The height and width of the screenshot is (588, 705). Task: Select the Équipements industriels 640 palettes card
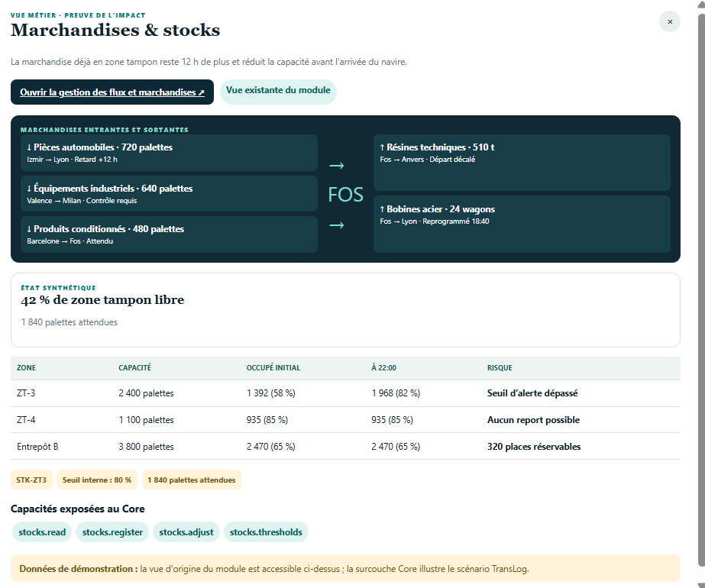pyautogui.click(x=169, y=194)
